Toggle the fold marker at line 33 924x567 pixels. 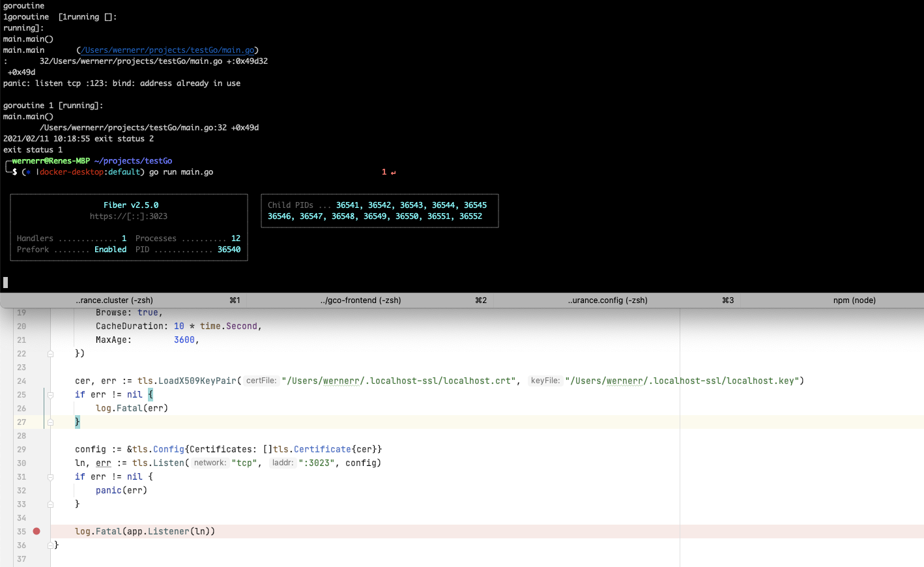(x=50, y=504)
